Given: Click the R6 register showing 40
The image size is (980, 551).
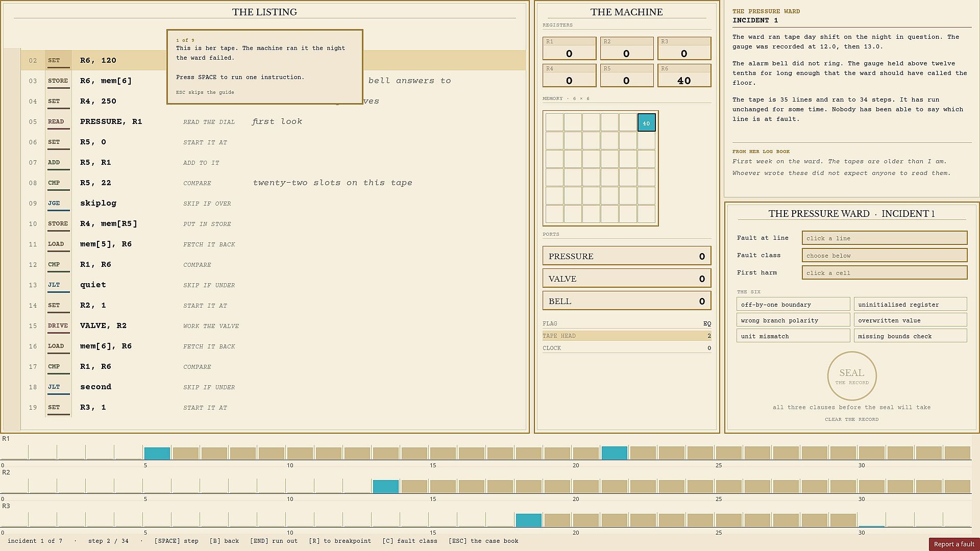Looking at the screenshot, I should pos(684,75).
